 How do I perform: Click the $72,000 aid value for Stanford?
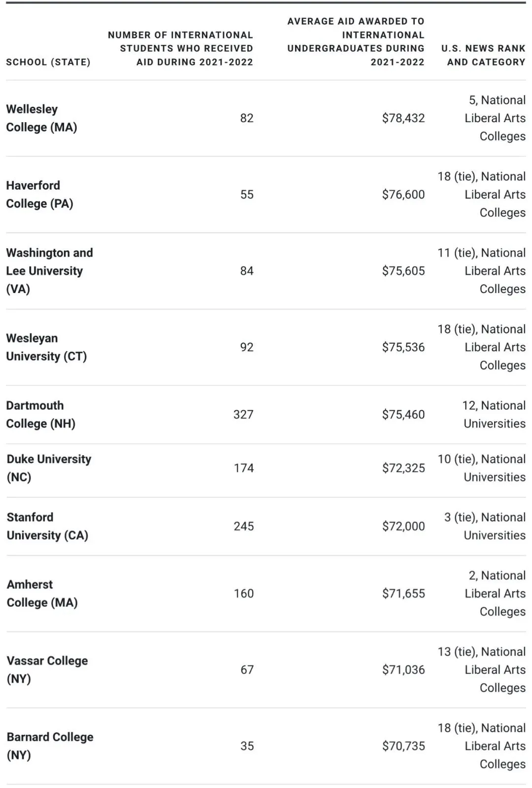pyautogui.click(x=403, y=526)
